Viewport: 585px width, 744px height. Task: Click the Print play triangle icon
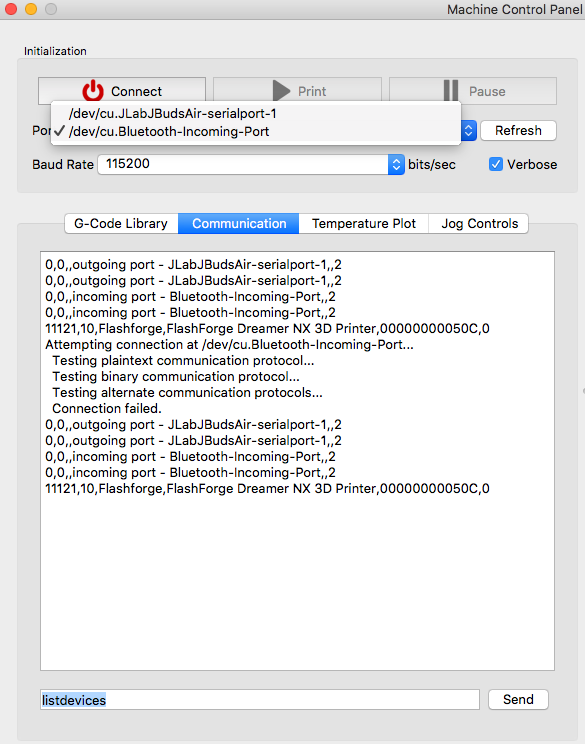click(281, 91)
